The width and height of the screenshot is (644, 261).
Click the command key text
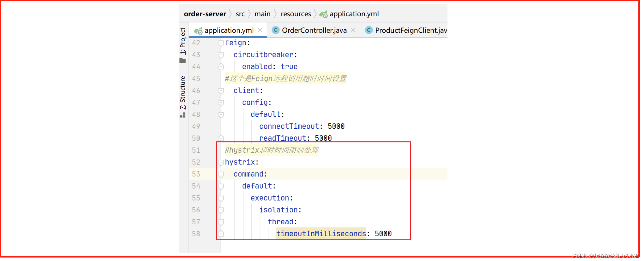(x=248, y=174)
